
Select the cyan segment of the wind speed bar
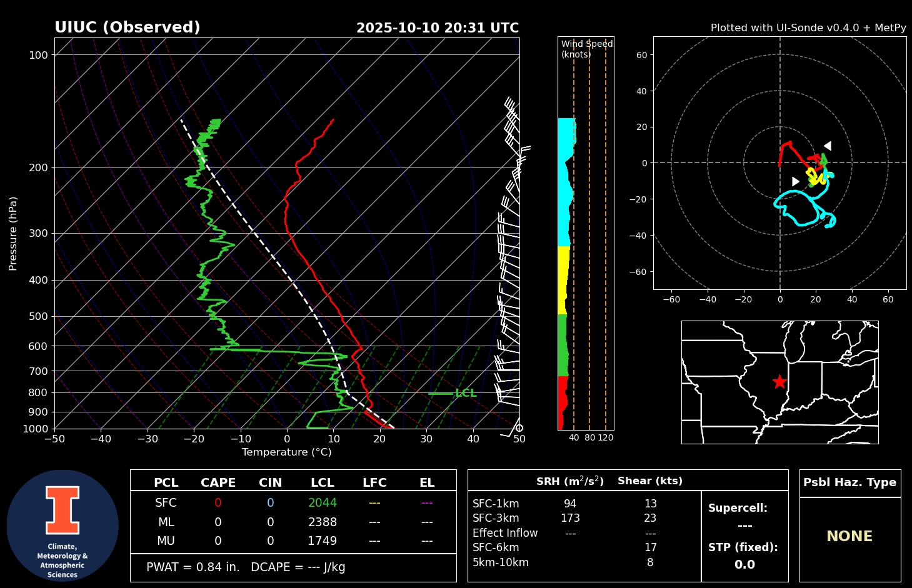point(564,181)
